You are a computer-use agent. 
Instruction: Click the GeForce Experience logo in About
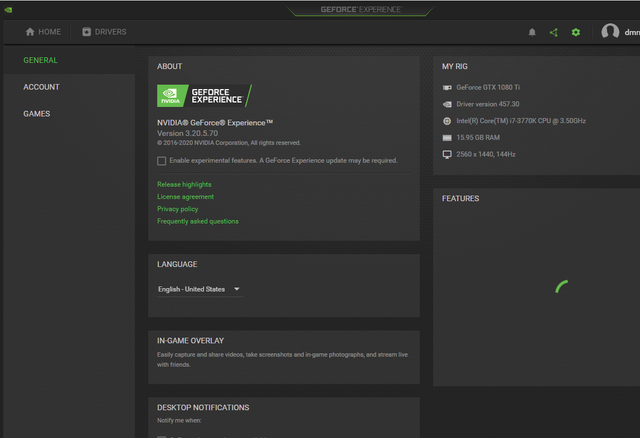point(204,96)
